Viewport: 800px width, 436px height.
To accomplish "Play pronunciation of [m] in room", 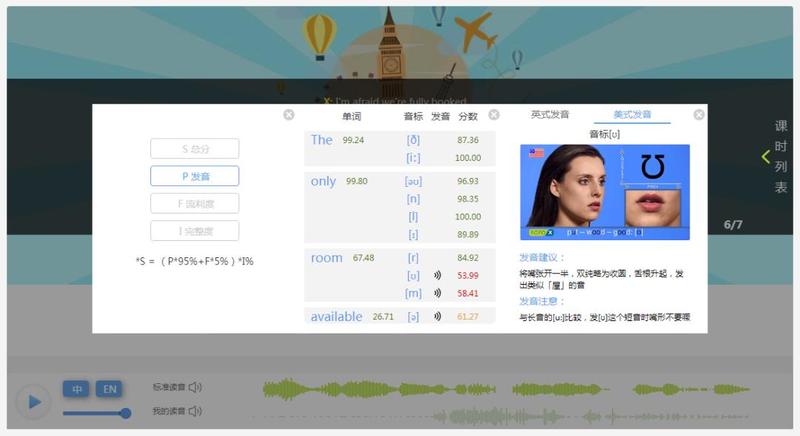I will click(x=437, y=293).
